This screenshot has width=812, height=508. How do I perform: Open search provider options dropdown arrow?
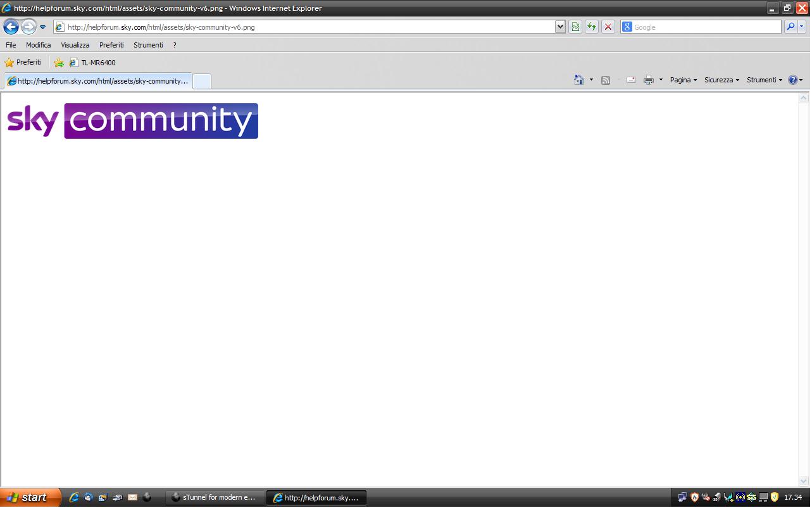click(802, 27)
